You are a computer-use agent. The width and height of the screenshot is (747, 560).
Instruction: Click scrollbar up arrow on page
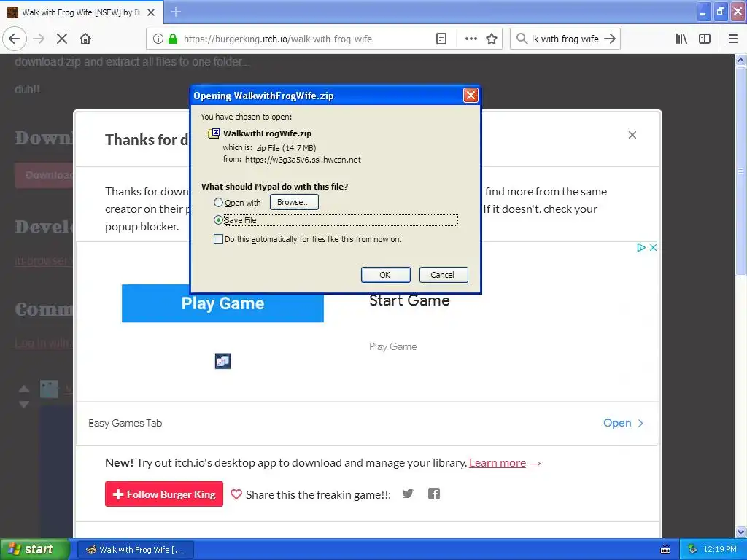pyautogui.click(x=740, y=60)
